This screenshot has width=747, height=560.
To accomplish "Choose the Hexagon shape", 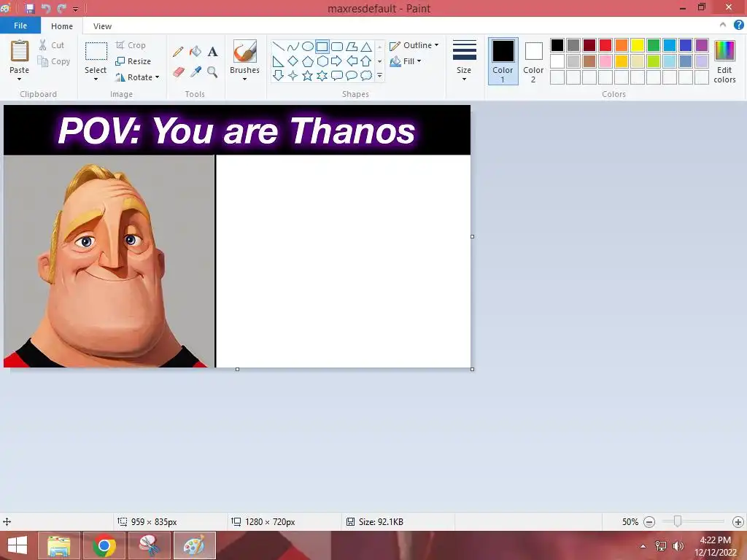I will coord(322,61).
